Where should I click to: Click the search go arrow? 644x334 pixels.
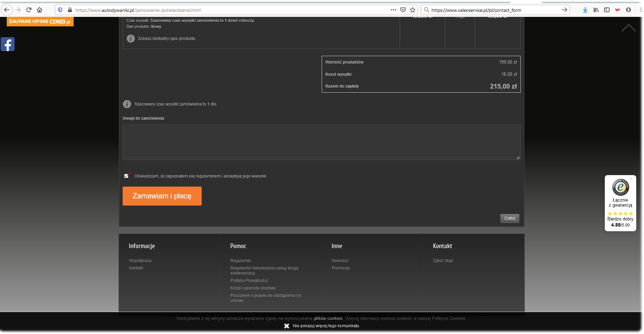point(564,10)
